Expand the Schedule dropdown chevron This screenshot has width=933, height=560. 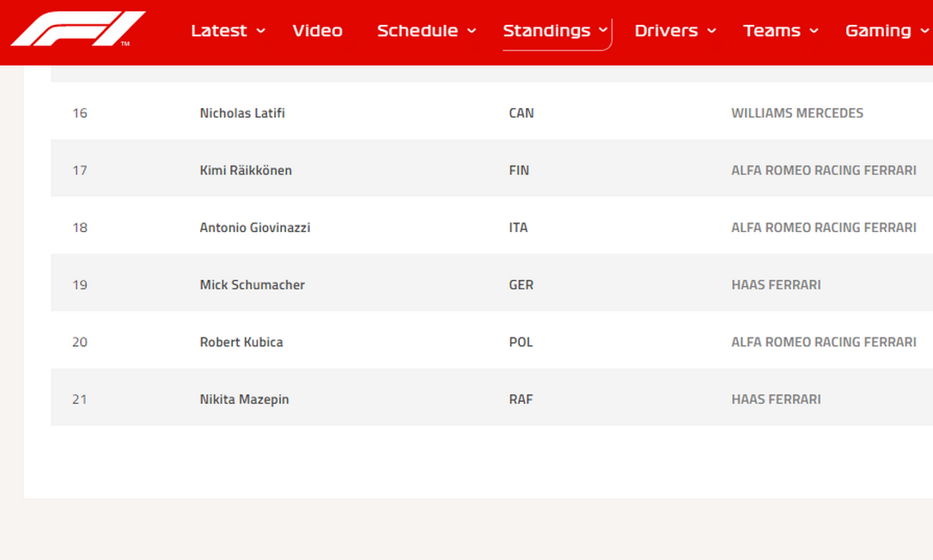(472, 31)
